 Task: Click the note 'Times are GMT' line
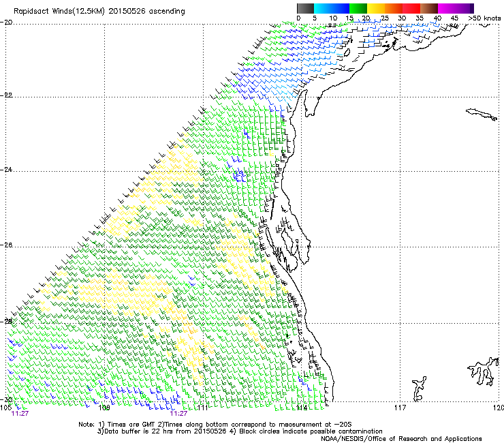pos(215,425)
